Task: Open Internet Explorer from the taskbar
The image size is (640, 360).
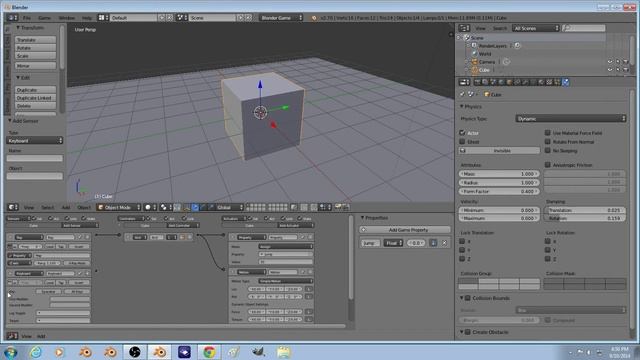Action: [36, 351]
